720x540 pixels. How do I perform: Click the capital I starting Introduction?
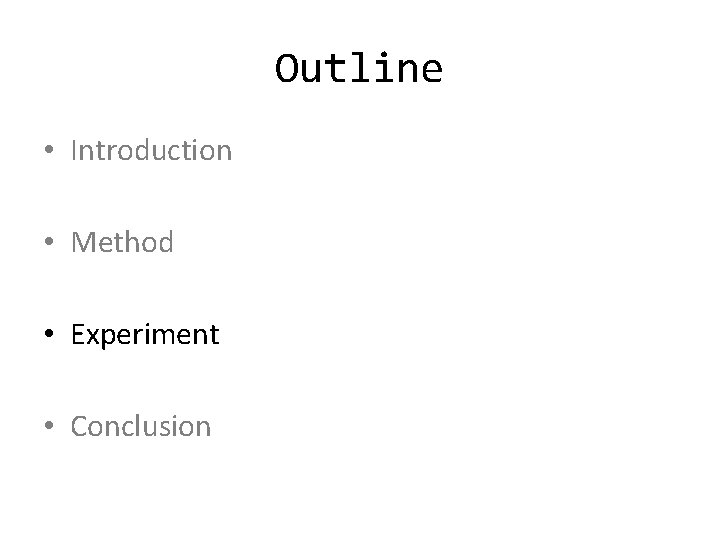pyautogui.click(x=74, y=150)
